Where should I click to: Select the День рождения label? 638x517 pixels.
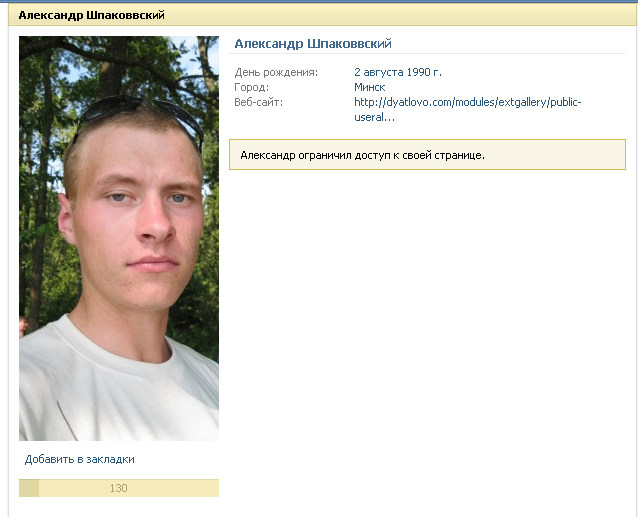276,72
